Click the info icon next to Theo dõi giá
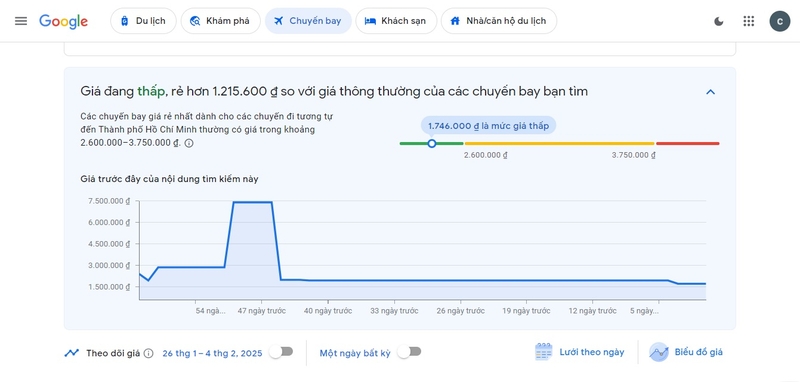800x382 pixels. tap(148, 353)
